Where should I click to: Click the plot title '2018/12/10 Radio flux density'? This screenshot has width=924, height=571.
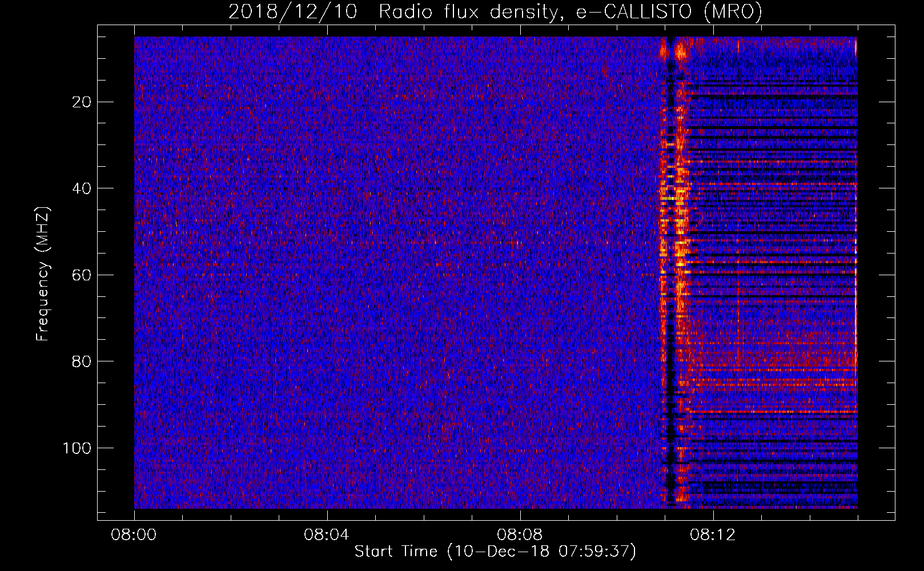(x=496, y=11)
